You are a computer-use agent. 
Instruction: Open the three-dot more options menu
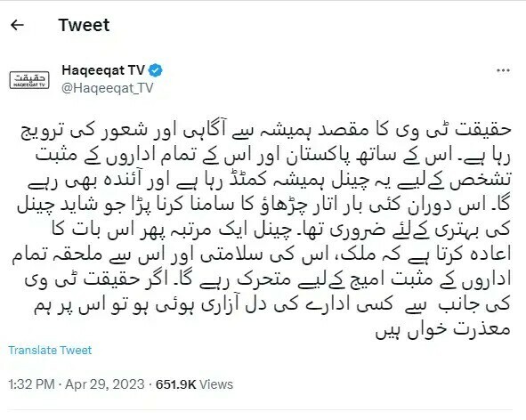point(503,70)
